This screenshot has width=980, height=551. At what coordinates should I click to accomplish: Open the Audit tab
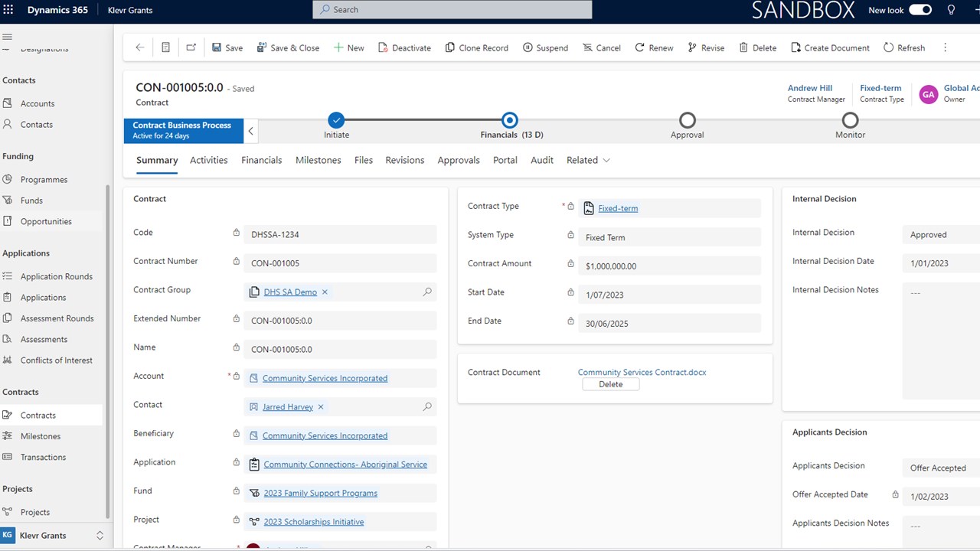[542, 160]
